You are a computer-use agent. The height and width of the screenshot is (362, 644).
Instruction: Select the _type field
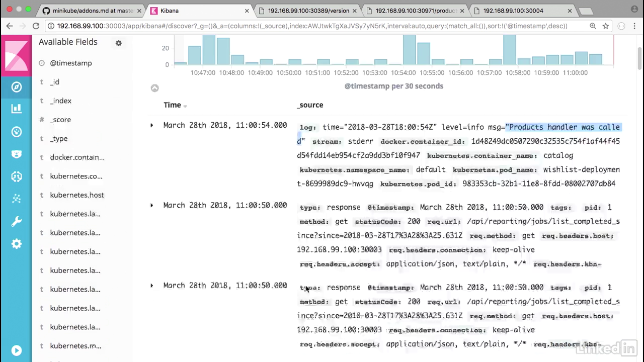pos(59,139)
